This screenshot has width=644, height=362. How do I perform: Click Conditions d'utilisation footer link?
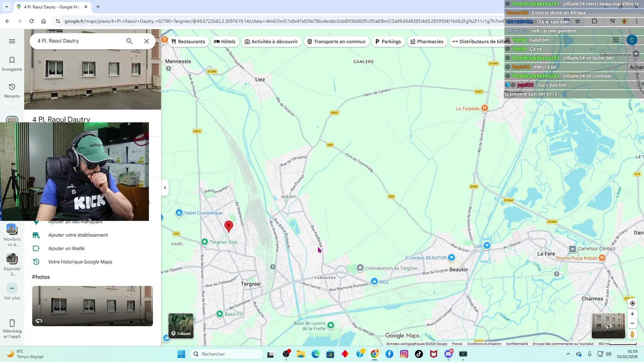click(x=484, y=344)
